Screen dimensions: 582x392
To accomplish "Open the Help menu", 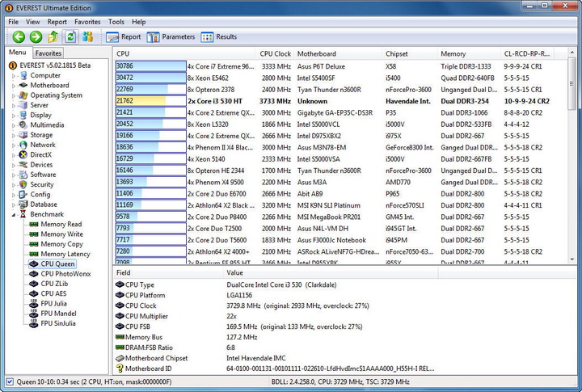I will (x=138, y=22).
